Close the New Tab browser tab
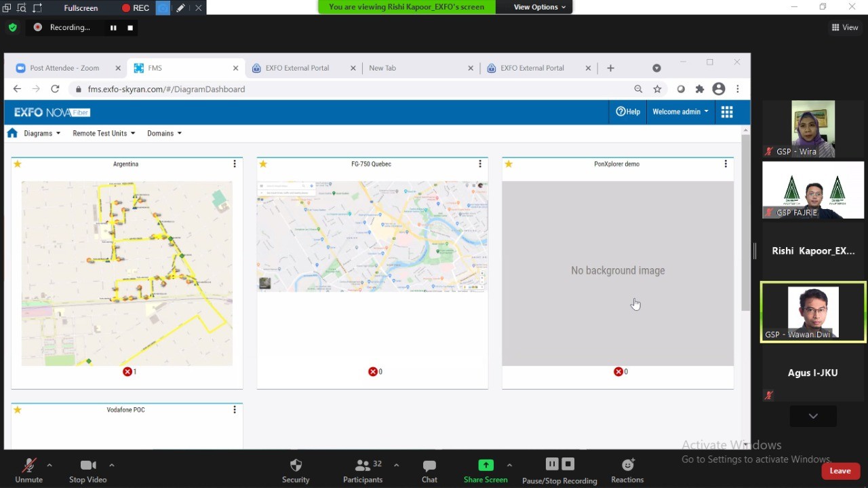Viewport: 868px width, 488px height. [x=471, y=68]
